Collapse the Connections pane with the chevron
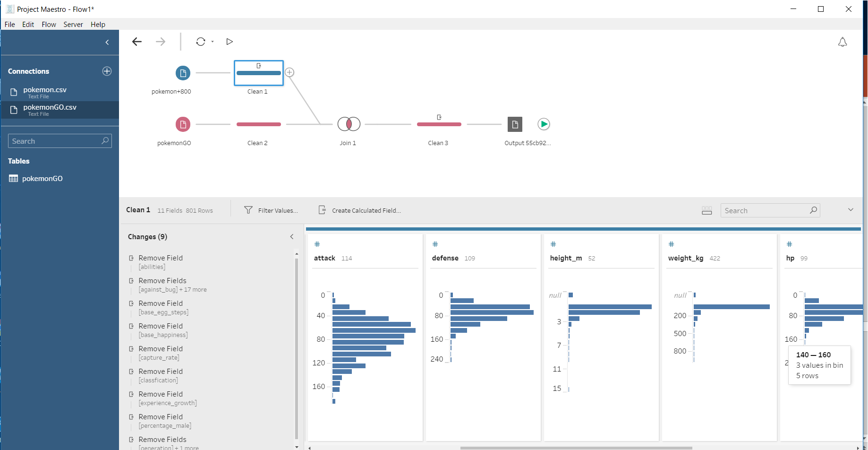868x450 pixels. (x=107, y=43)
